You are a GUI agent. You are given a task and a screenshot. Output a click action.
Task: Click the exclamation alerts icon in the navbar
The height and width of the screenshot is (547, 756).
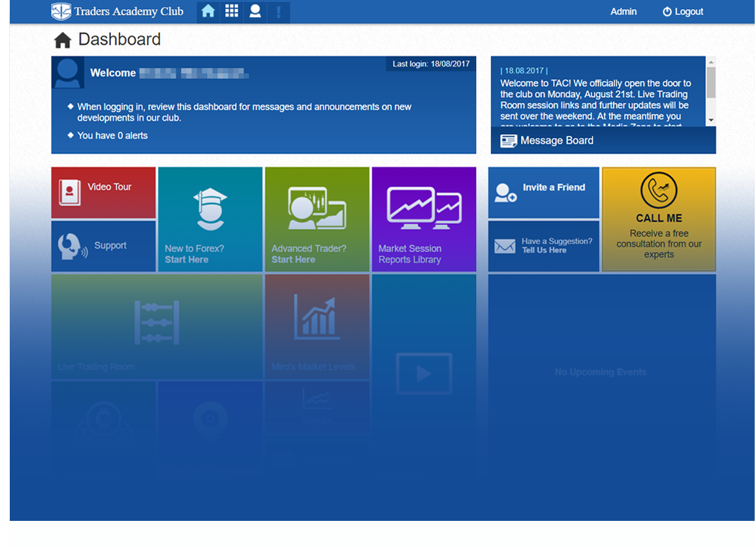tap(278, 12)
